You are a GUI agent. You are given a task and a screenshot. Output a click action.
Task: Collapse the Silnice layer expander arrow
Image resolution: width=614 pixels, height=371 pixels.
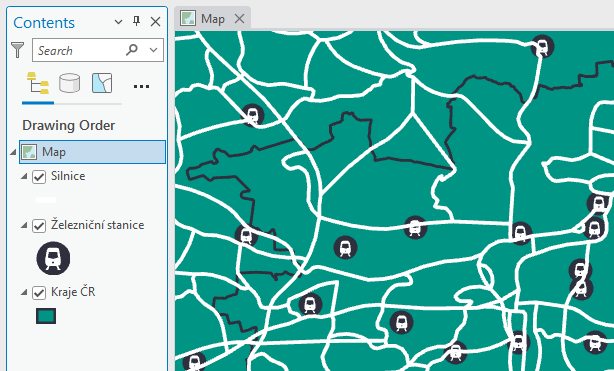(24, 177)
